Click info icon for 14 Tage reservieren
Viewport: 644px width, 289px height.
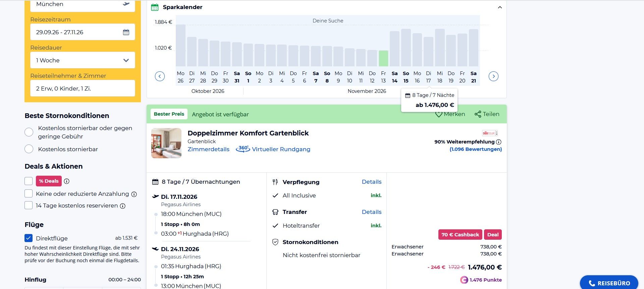(123, 206)
